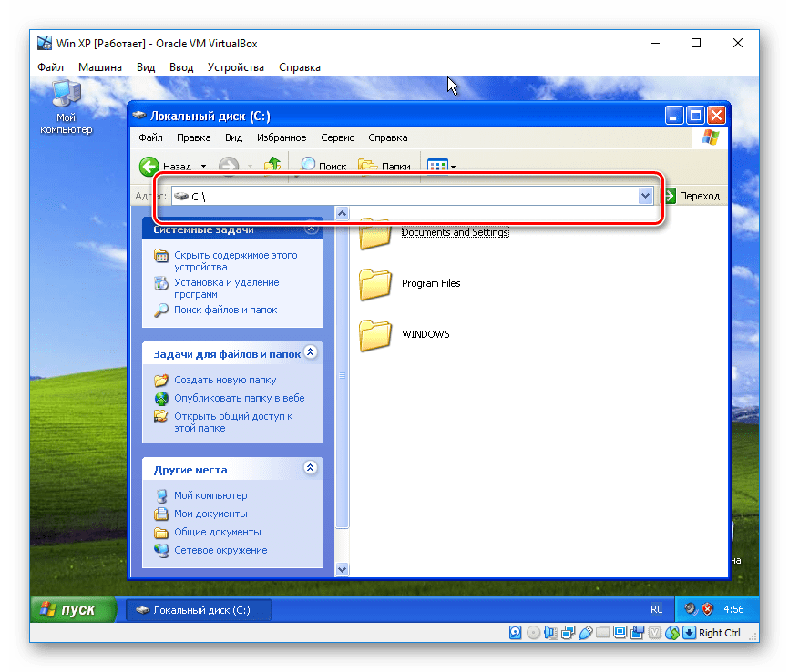The height and width of the screenshot is (672, 789).
Task: Click the Папки folders toolbar button
Action: (384, 166)
